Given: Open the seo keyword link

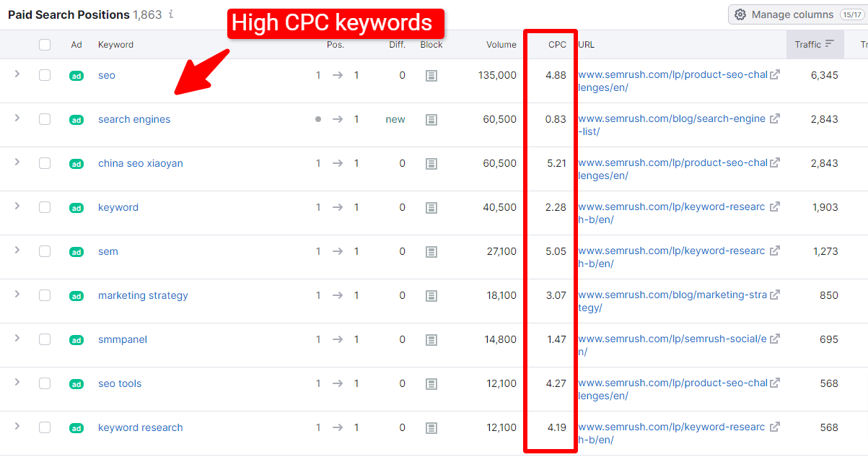Looking at the screenshot, I should (x=107, y=75).
